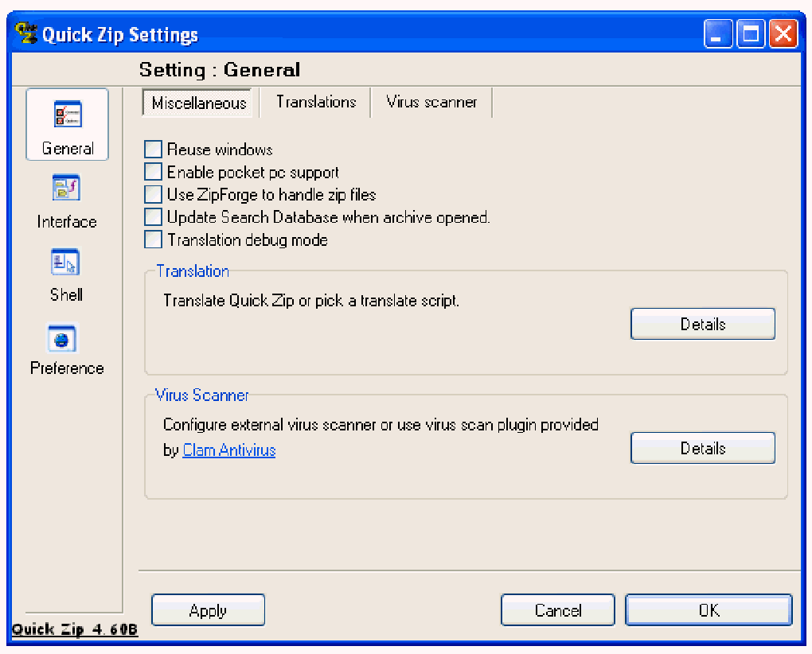
Task: Toggle Enable pocket pc support
Action: coord(154,172)
